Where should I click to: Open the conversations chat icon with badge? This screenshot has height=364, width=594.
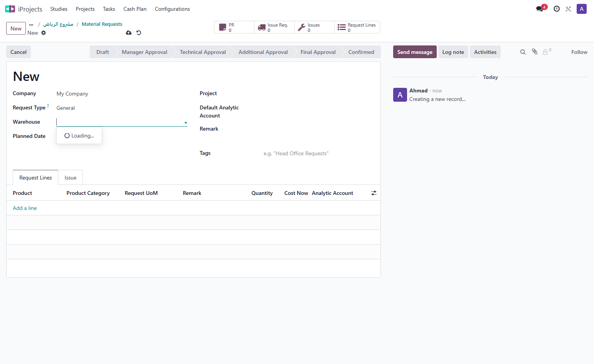(x=540, y=9)
